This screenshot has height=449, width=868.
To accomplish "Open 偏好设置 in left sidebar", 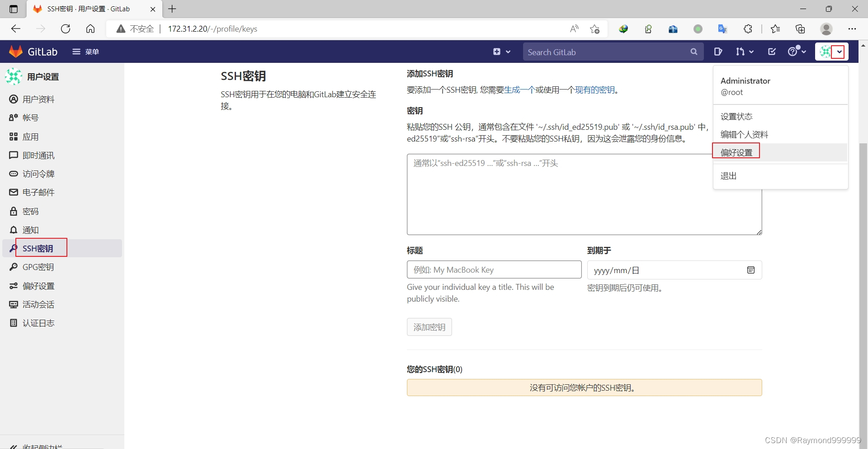I will (x=62, y=286).
